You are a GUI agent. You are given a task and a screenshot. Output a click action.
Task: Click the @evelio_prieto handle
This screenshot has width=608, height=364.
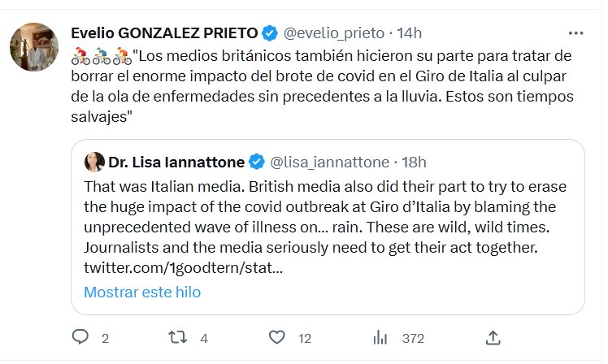(x=332, y=33)
